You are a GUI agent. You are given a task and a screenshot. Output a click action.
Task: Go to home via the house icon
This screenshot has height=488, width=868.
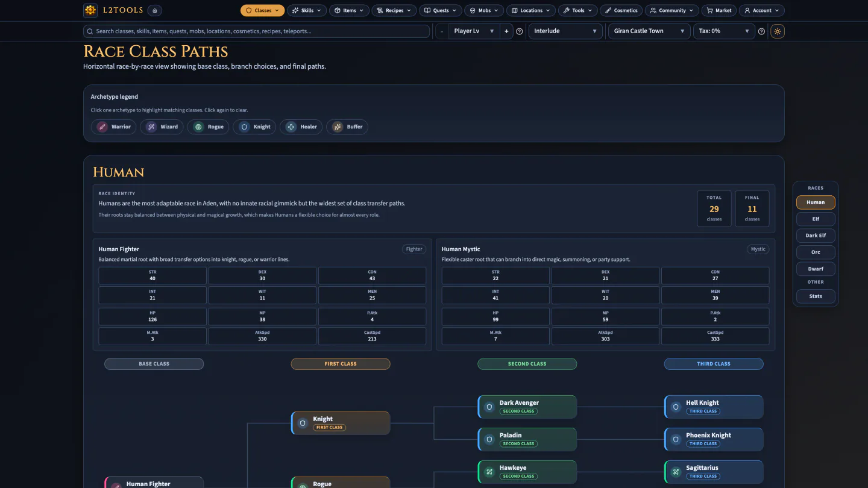(155, 10)
